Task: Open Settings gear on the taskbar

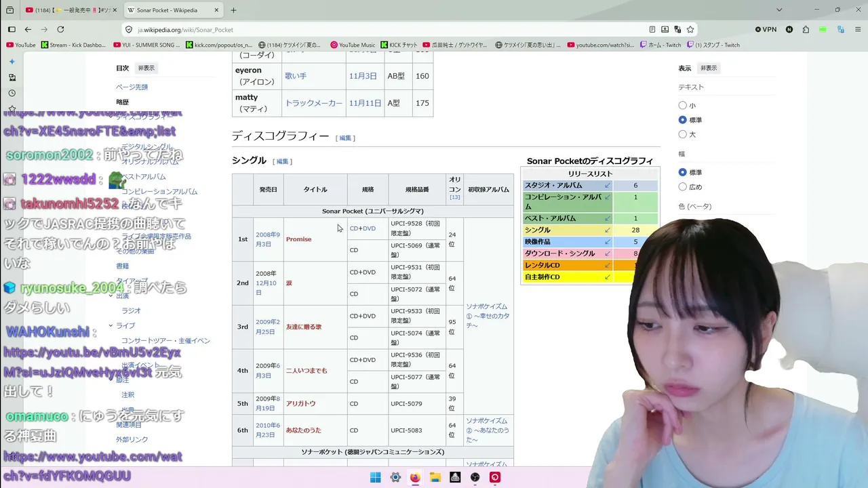Action: tap(395, 477)
